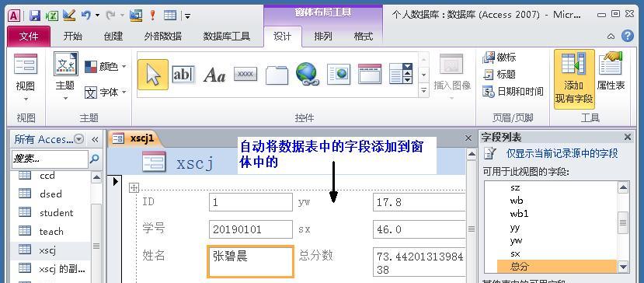Click the navigation pane 搜索 search box

[x=50, y=159]
